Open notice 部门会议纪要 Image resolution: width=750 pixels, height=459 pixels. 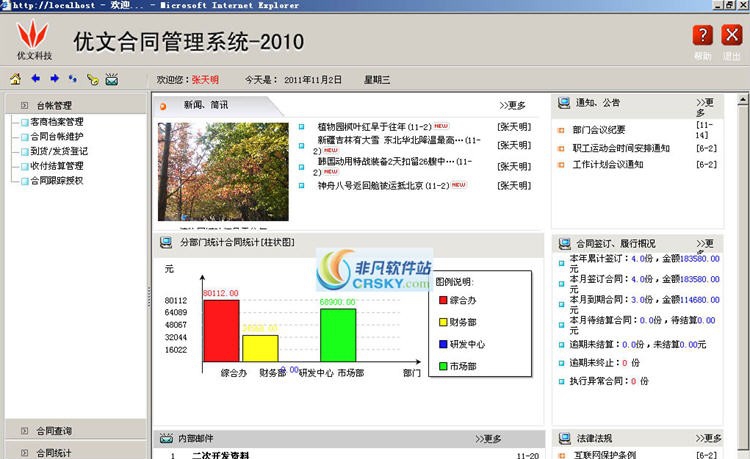click(599, 130)
